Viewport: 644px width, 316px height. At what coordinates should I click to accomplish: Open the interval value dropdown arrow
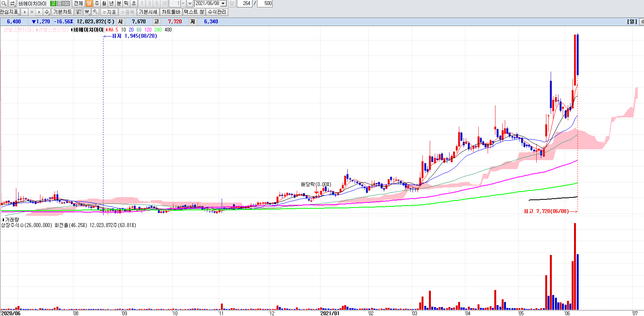point(183,3)
